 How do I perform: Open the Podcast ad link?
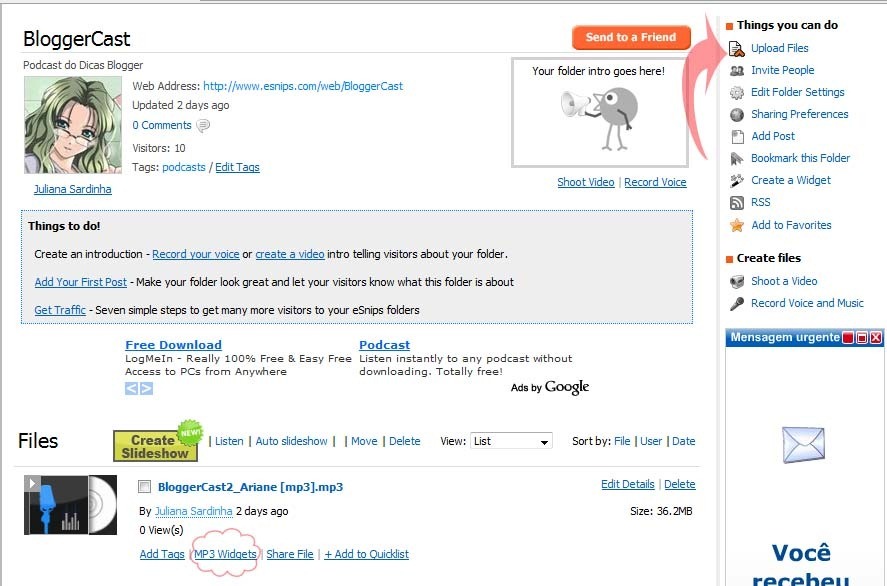tap(384, 345)
